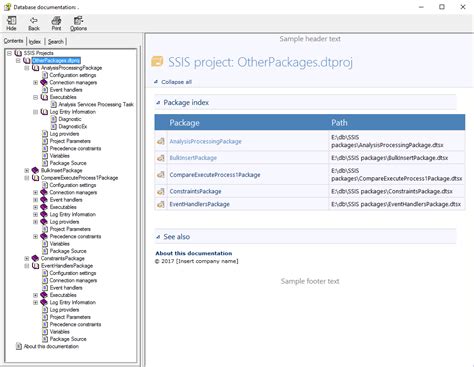Screen dimensions: 474x367
Task: Click the package icon beside AnalysisProcessingPackage row
Action: 161,141
